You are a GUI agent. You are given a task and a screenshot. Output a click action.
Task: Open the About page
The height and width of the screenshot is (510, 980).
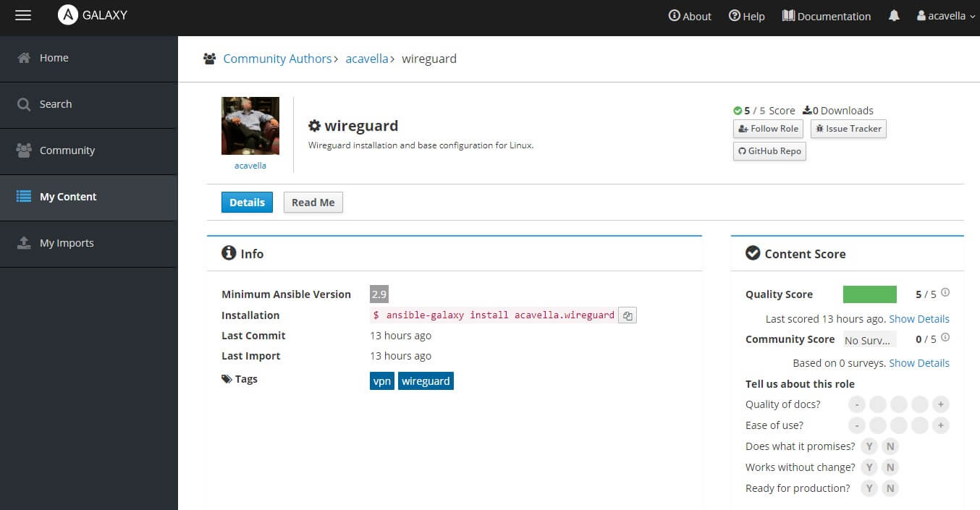[690, 16]
